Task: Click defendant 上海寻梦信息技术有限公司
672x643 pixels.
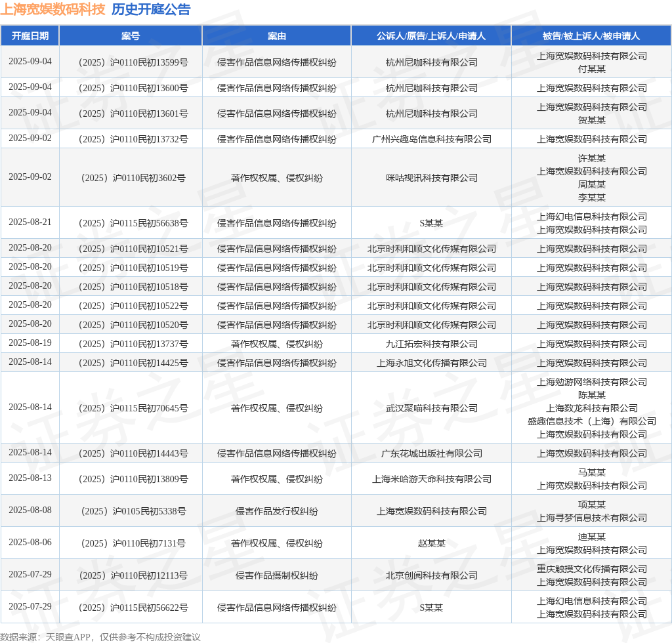Action: [x=592, y=518]
